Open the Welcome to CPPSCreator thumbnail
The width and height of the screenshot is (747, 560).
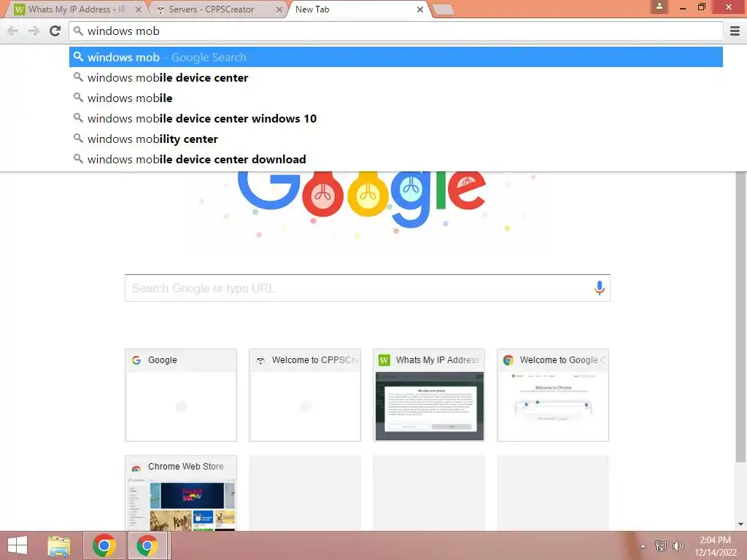click(x=305, y=394)
